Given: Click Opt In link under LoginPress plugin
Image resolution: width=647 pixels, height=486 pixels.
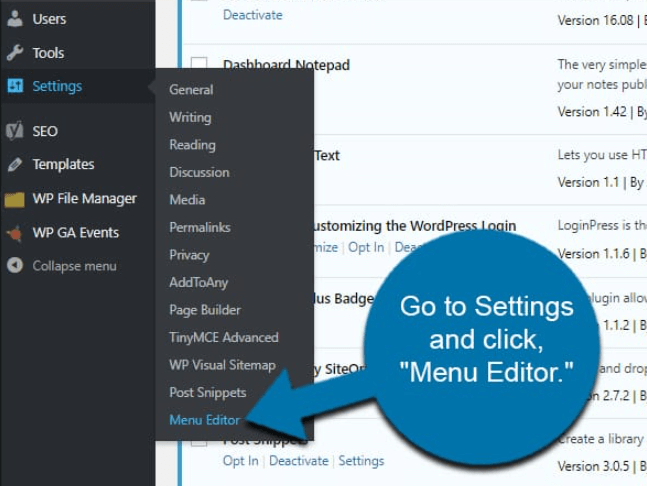Looking at the screenshot, I should pyautogui.click(x=366, y=247).
